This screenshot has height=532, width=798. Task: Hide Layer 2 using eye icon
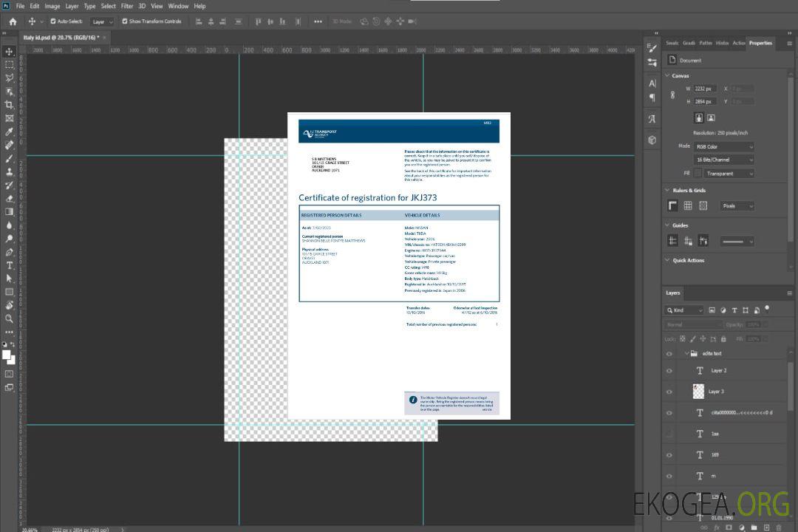click(x=669, y=371)
